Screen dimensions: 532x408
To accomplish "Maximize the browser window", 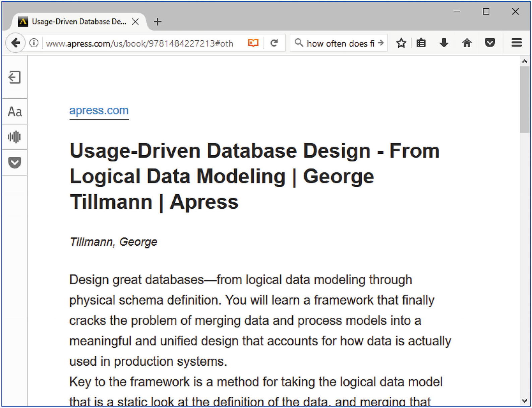I will pyautogui.click(x=486, y=11).
